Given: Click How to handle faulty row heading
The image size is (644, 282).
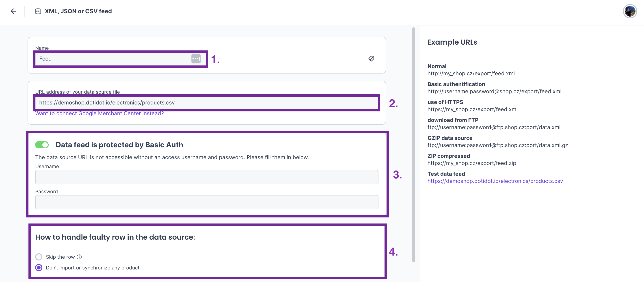Looking at the screenshot, I should (115, 237).
